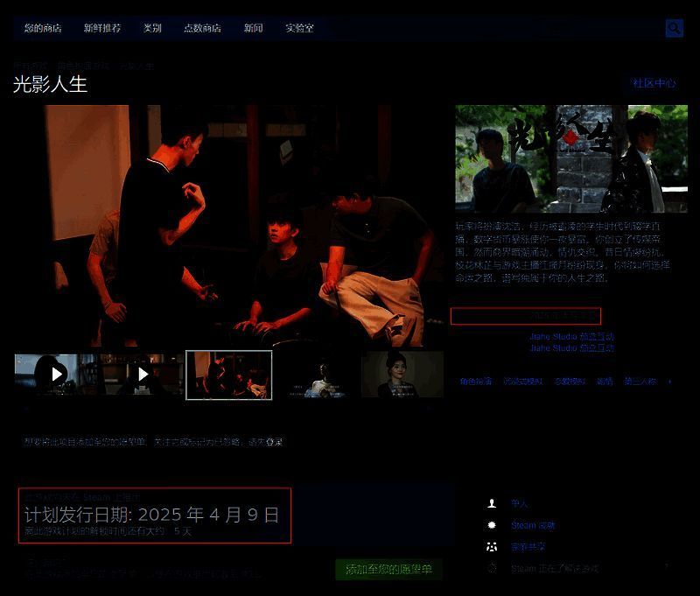700x596 pixels.
Task: Select the highlighted screenshot thumbnail in strip
Action: 229,375
